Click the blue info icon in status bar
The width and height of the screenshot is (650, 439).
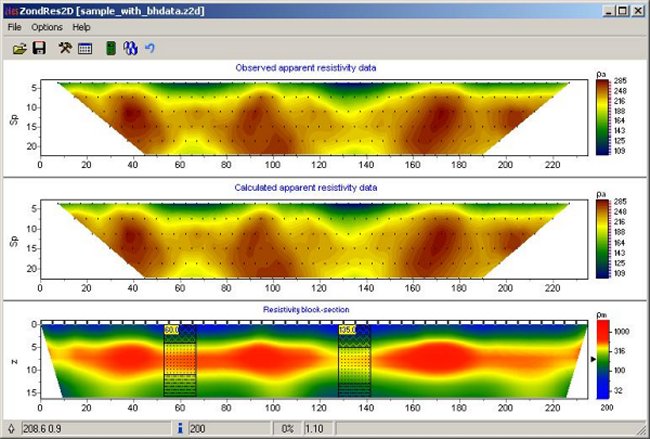[x=179, y=429]
